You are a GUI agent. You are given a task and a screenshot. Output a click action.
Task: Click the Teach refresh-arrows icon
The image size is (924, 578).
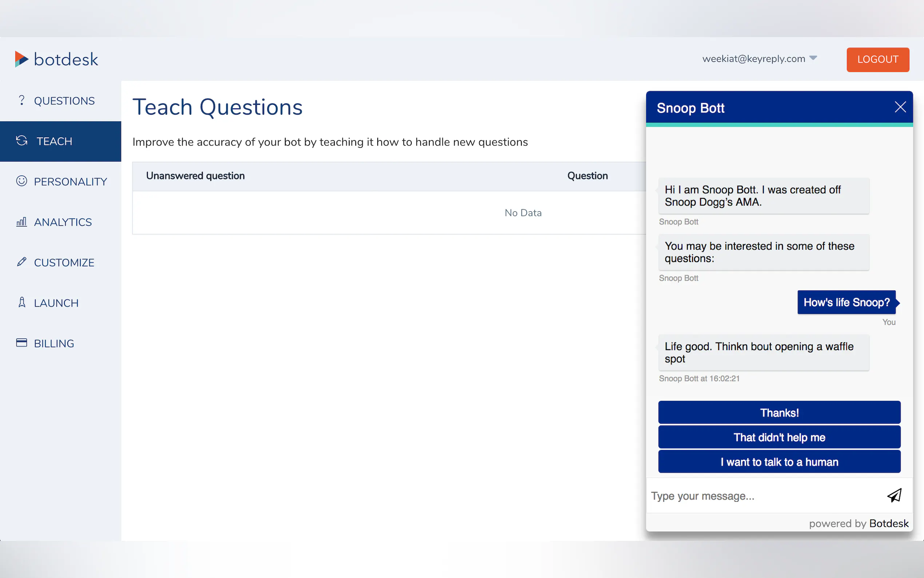tap(22, 140)
